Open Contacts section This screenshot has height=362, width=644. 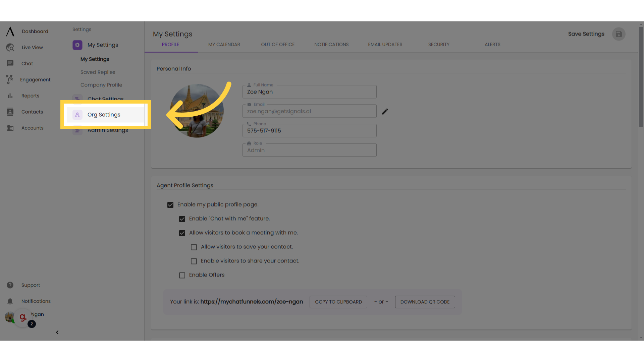point(32,111)
